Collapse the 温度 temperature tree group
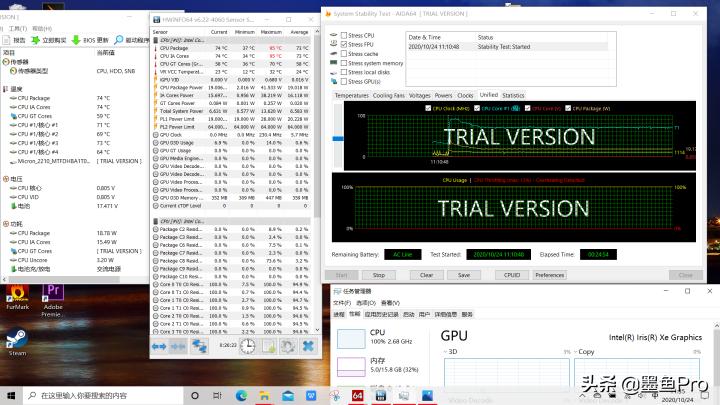Viewport: 720px width, 405px height. (5, 88)
